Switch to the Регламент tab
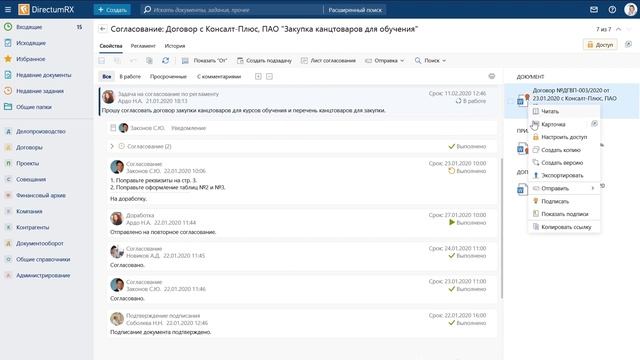The height and width of the screenshot is (360, 640). click(143, 46)
